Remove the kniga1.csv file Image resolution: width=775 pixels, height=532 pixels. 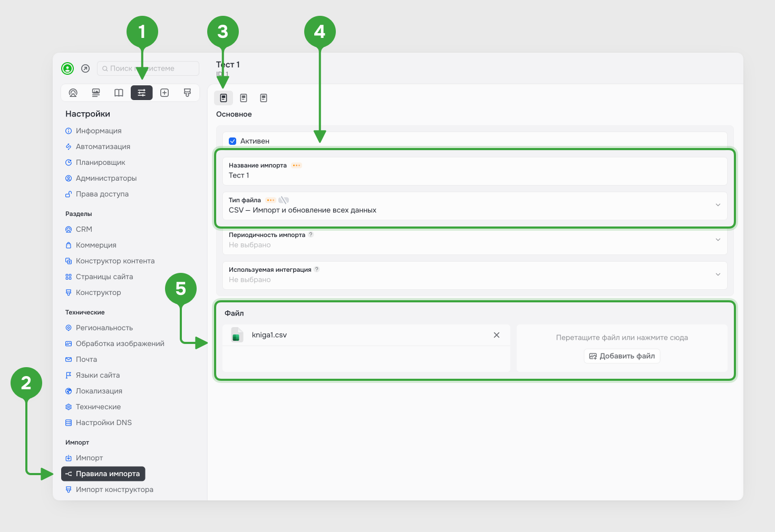(496, 335)
